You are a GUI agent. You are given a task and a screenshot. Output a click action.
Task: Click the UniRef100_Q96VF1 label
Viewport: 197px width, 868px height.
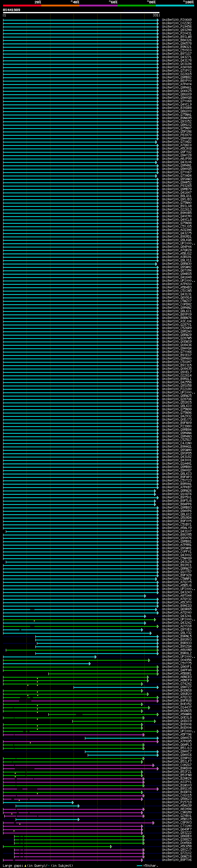click(177, 667)
